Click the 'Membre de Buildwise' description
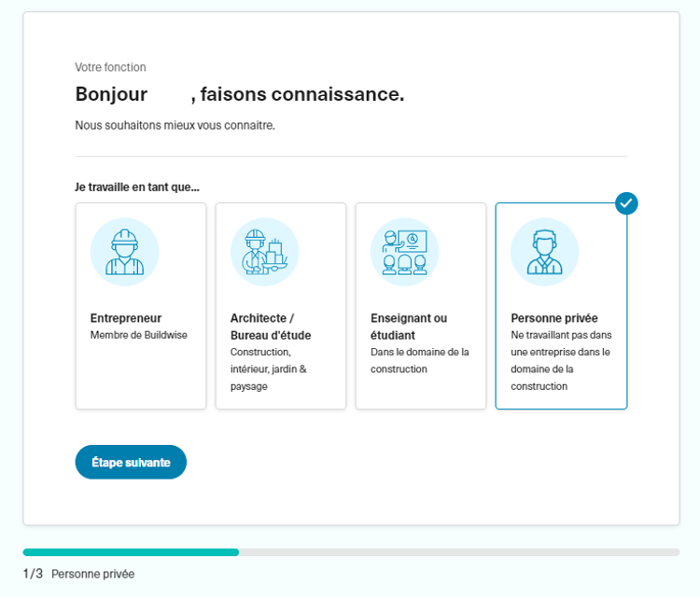 [x=138, y=336]
